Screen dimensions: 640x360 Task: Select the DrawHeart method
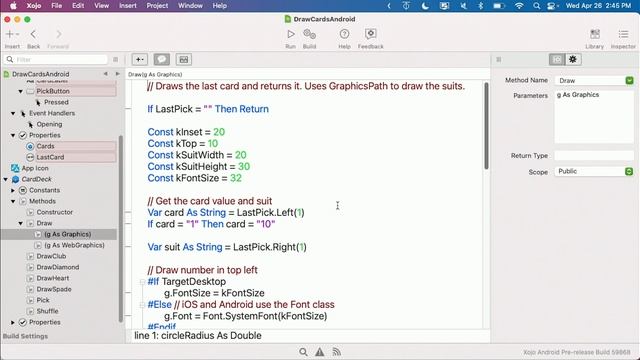click(53, 278)
